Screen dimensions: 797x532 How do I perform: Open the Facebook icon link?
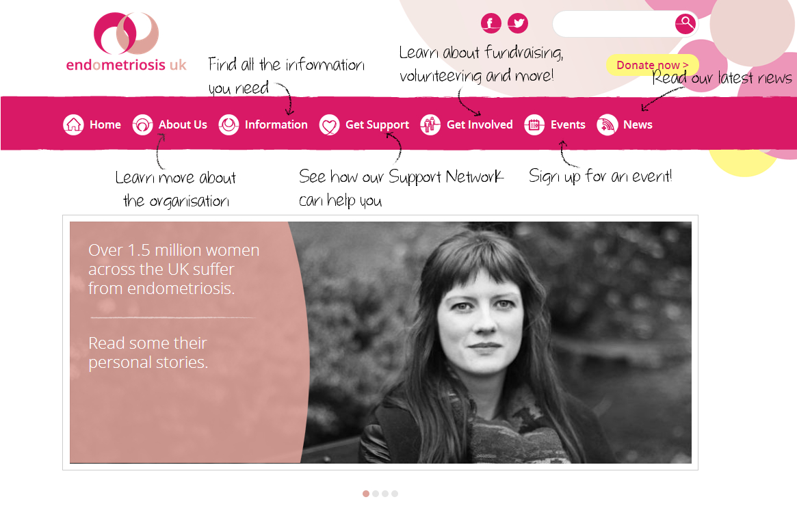pos(491,23)
